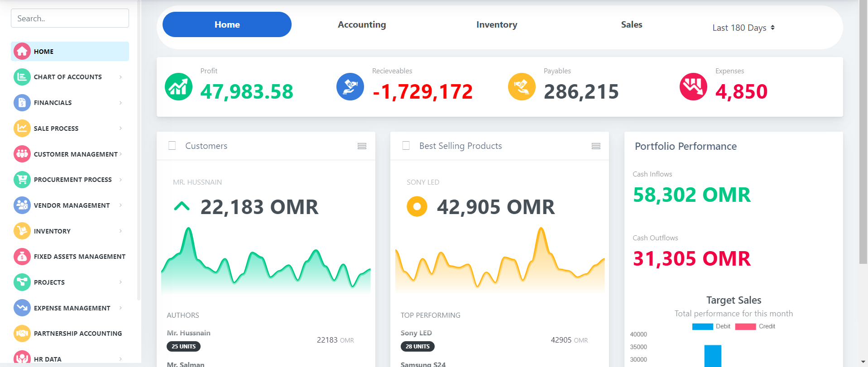Tick the Best Selling Products checkbox
868x367 pixels.
[x=406, y=146]
